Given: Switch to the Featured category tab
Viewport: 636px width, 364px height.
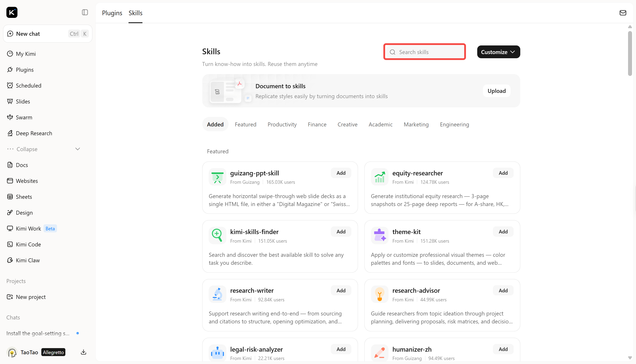Looking at the screenshot, I should coord(245,124).
